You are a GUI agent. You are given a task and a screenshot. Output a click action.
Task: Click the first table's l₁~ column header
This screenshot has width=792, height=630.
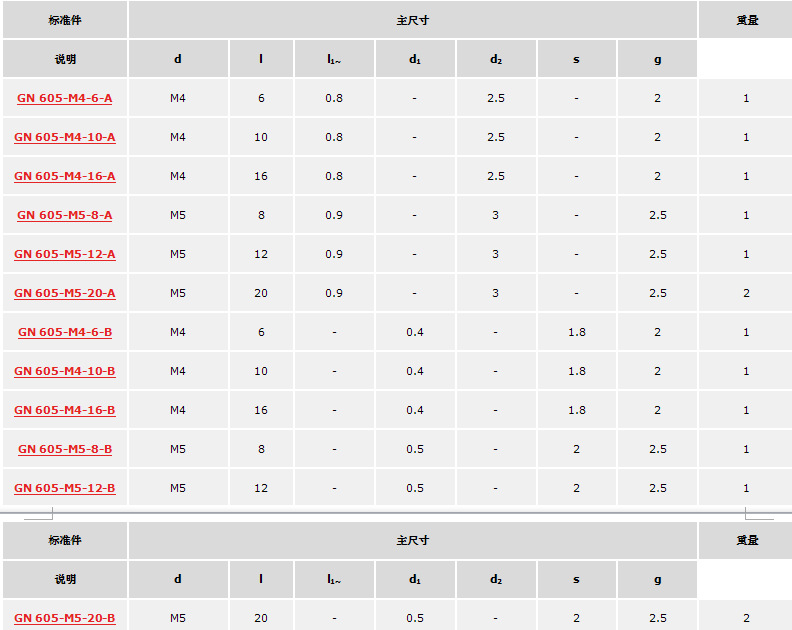(334, 59)
